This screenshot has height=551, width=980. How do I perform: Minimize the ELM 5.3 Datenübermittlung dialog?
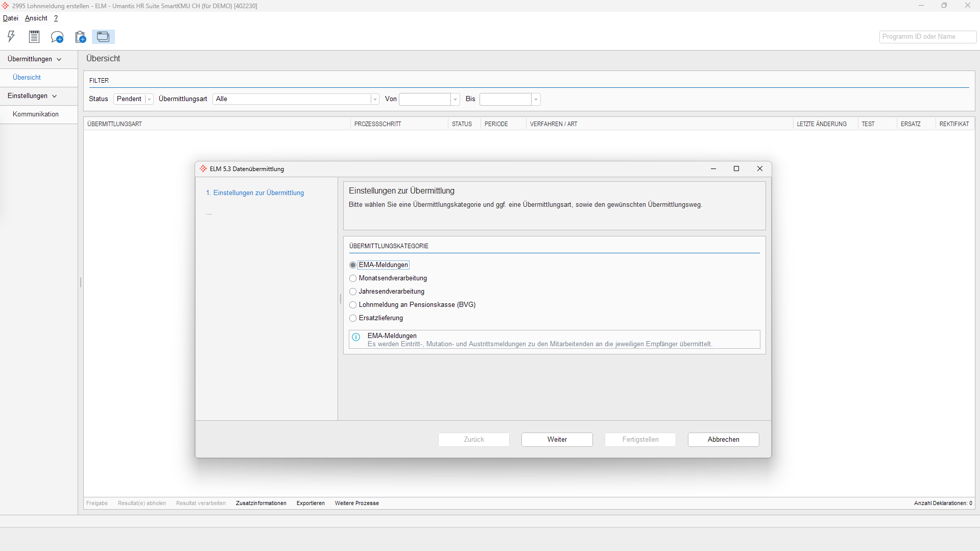coord(713,169)
